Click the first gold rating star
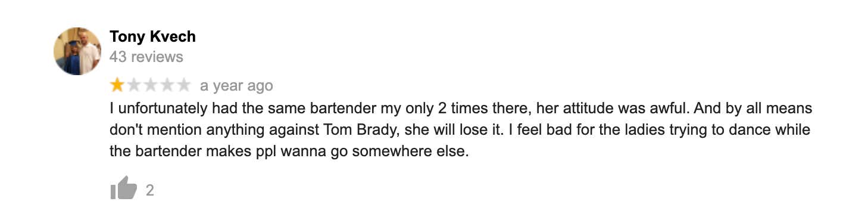868x223 pixels. point(117,86)
